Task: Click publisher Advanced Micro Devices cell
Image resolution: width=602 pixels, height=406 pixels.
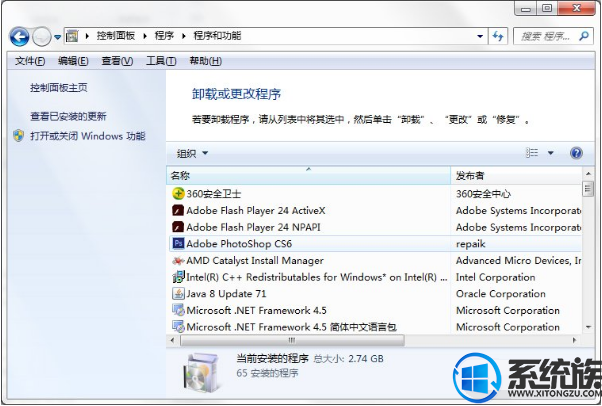Action: coord(518,260)
